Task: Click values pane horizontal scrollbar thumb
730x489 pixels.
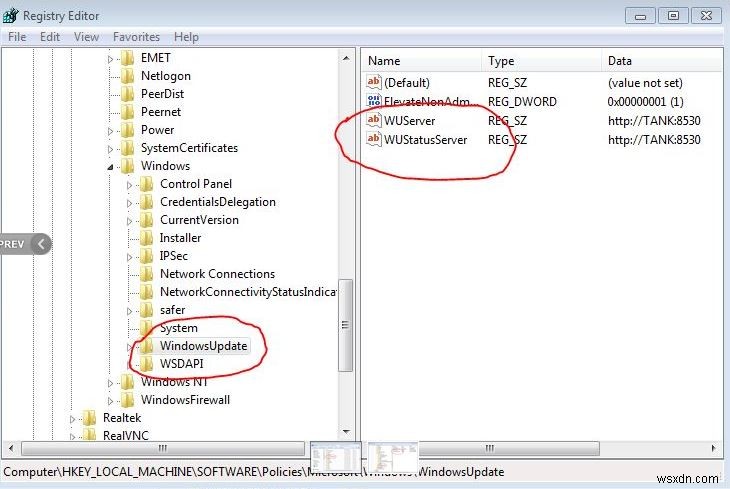Action: [x=507, y=448]
